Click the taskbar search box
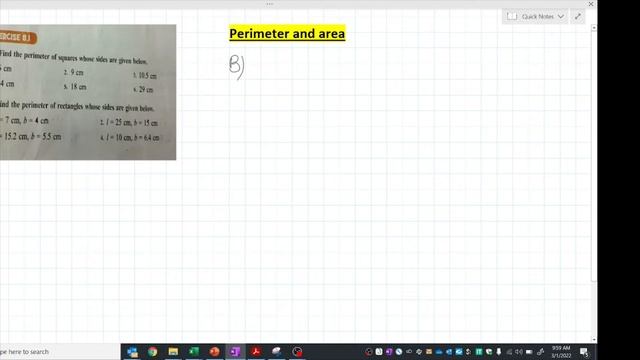640x360 pixels. 60,351
